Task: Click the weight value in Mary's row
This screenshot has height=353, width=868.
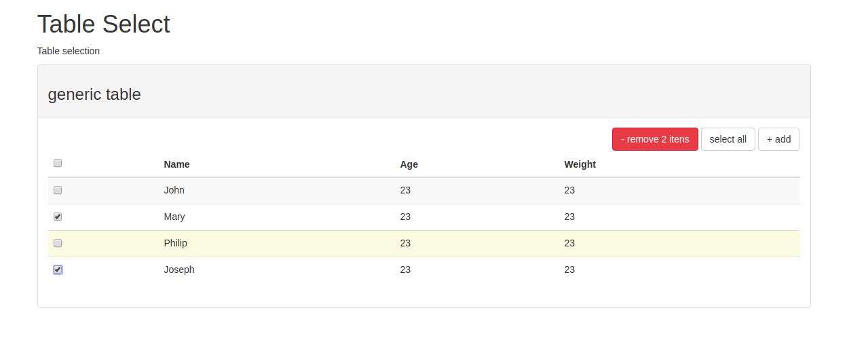Action: [x=569, y=217]
